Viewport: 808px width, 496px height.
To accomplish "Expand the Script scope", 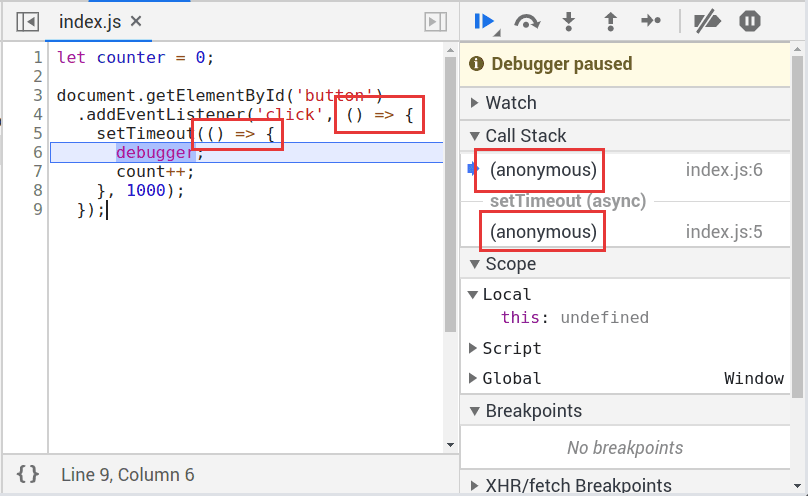I will [511, 348].
